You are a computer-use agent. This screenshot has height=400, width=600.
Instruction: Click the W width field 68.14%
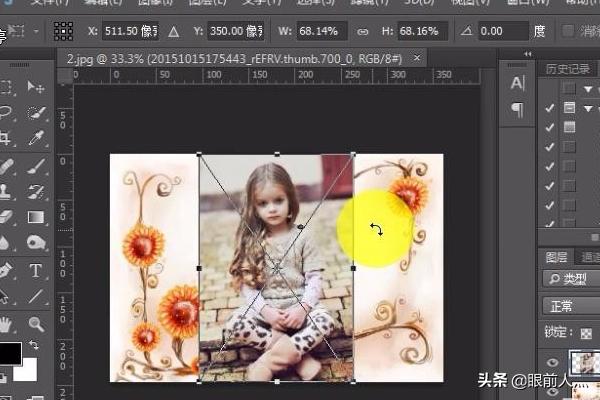point(322,31)
